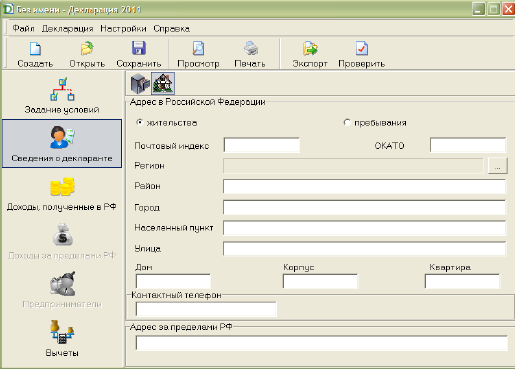Maximize the Декларация 2011 window
515x369 pixels.
pyautogui.click(x=493, y=9)
